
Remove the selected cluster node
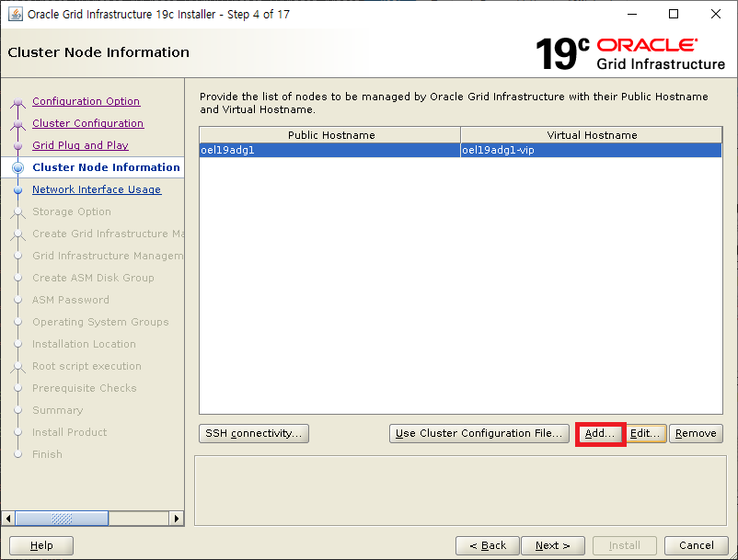[x=696, y=433]
